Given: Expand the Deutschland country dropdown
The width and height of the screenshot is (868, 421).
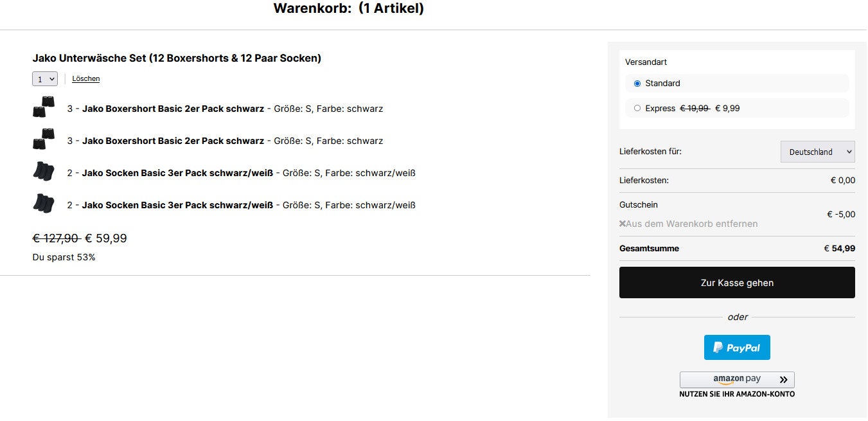Looking at the screenshot, I should pyautogui.click(x=817, y=152).
